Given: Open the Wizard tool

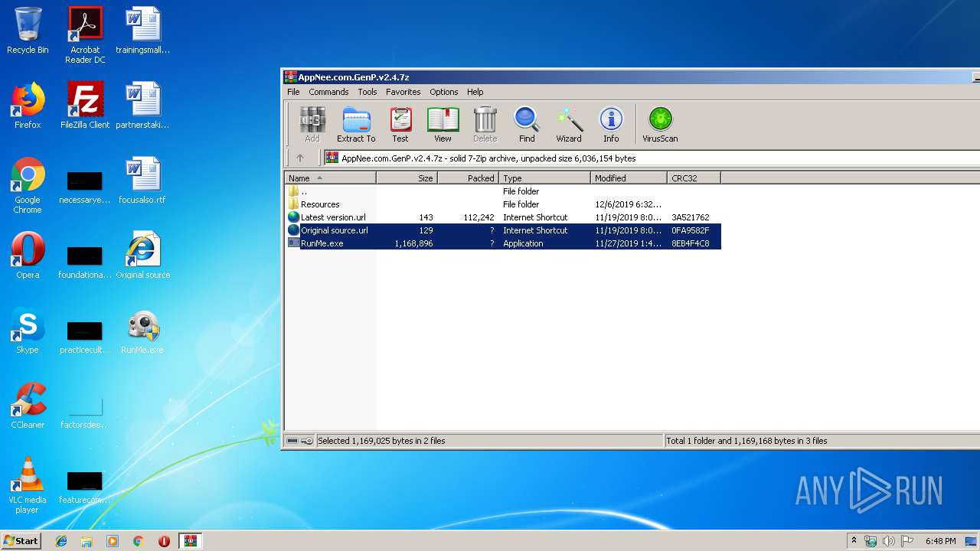Looking at the screenshot, I should [x=569, y=125].
